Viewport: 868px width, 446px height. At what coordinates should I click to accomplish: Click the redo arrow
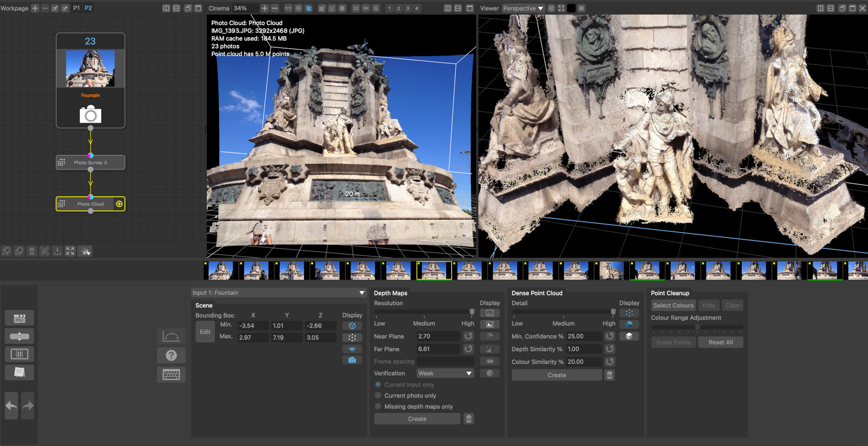28,405
